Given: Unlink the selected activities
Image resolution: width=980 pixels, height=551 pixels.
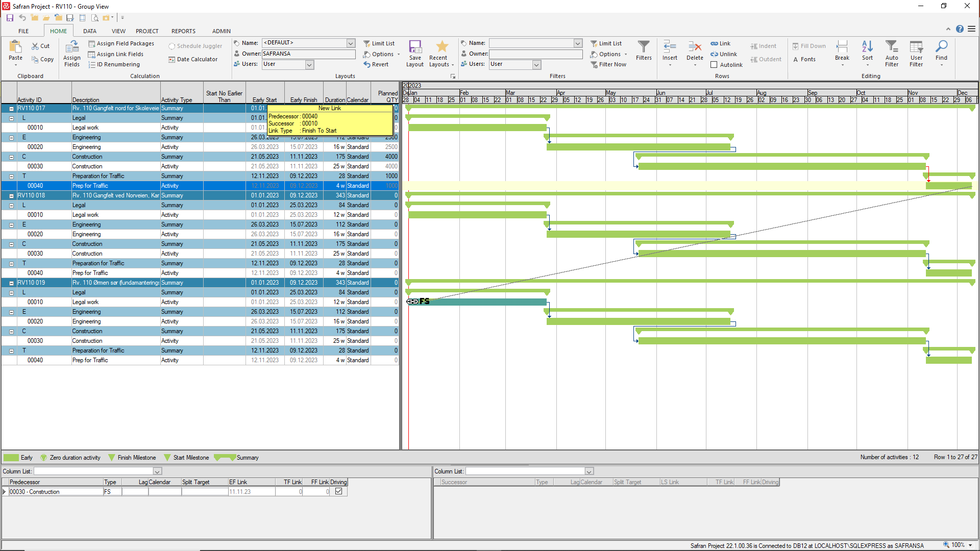Looking at the screenshot, I should 724,54.
